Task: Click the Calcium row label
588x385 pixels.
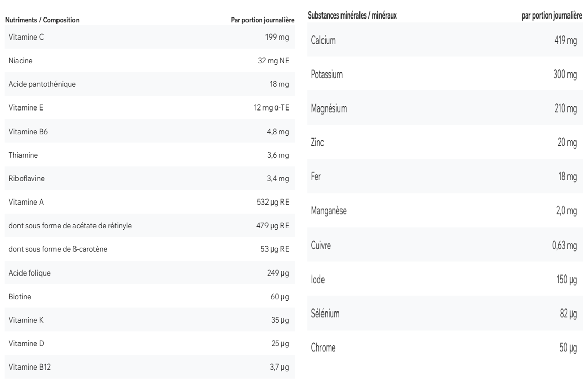Action: 324,41
